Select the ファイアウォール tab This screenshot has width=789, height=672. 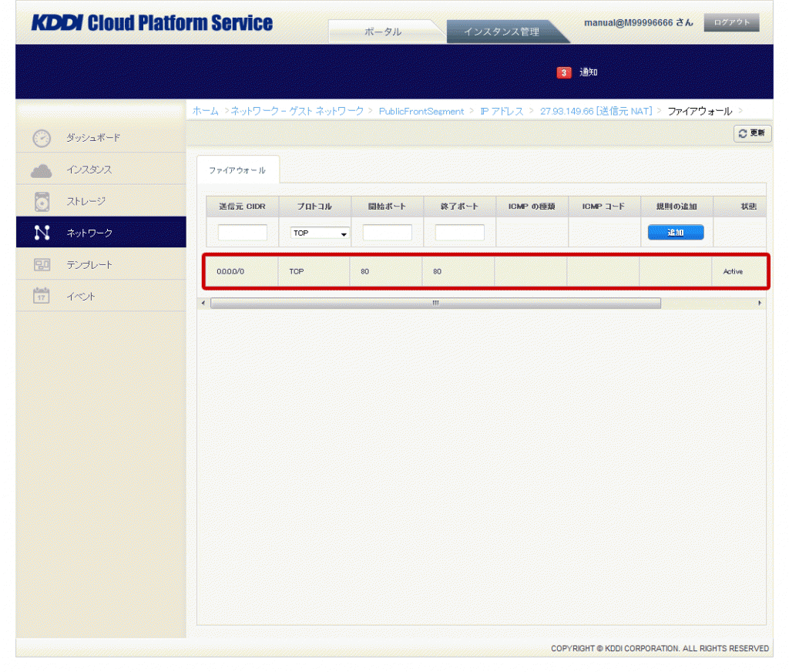(x=237, y=170)
